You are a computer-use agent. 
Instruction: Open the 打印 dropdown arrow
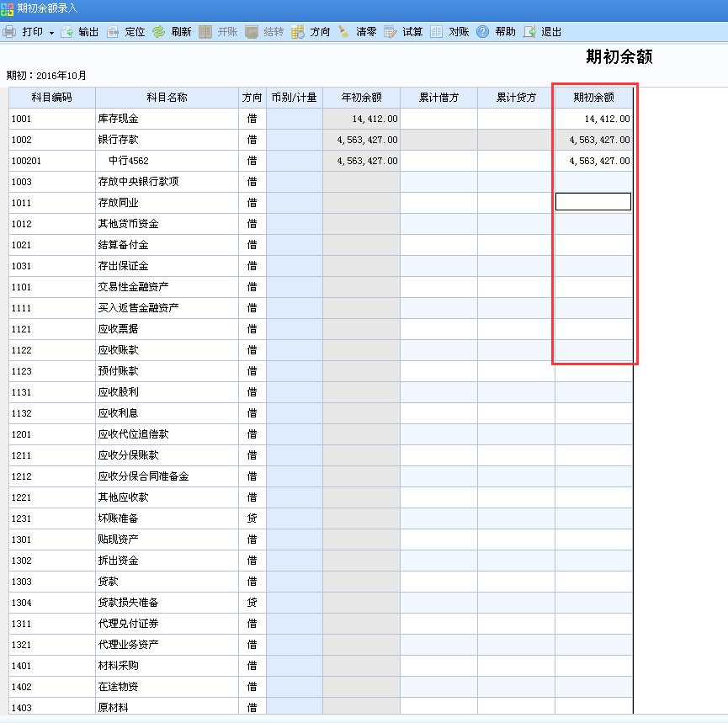click(51, 33)
